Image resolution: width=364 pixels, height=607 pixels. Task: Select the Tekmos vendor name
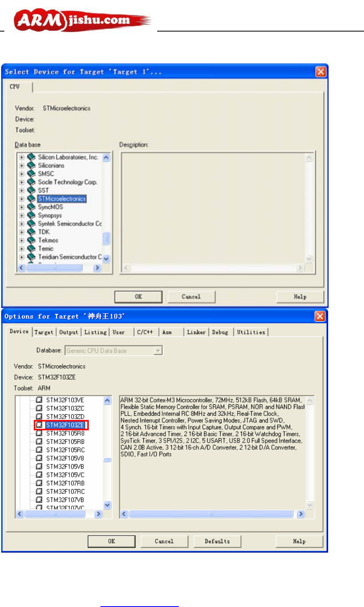coord(48,240)
